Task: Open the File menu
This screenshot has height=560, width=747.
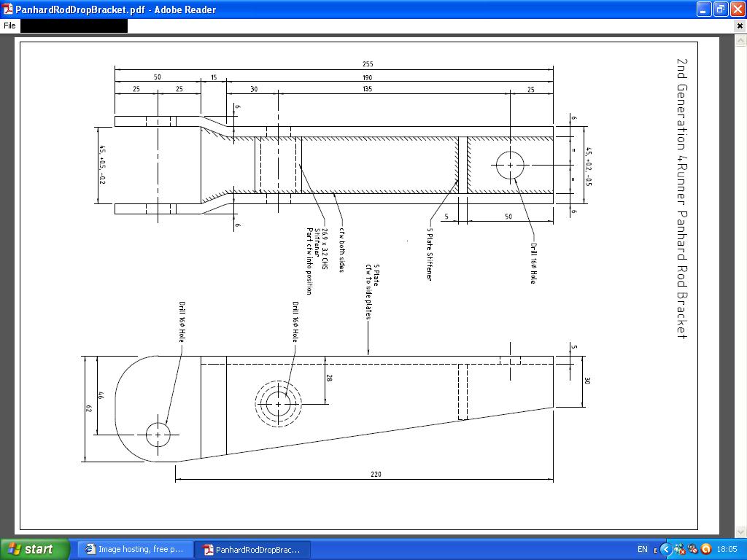Action: click(x=9, y=26)
